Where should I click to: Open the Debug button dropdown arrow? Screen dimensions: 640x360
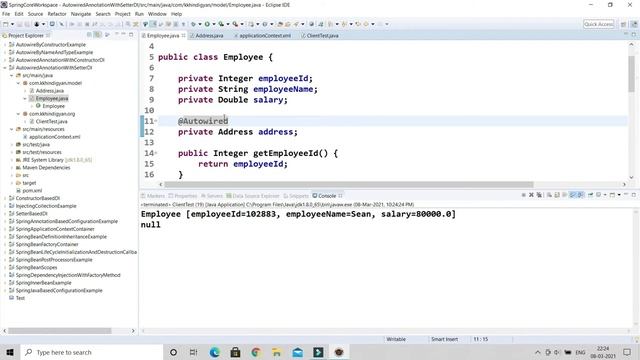coord(200,24)
